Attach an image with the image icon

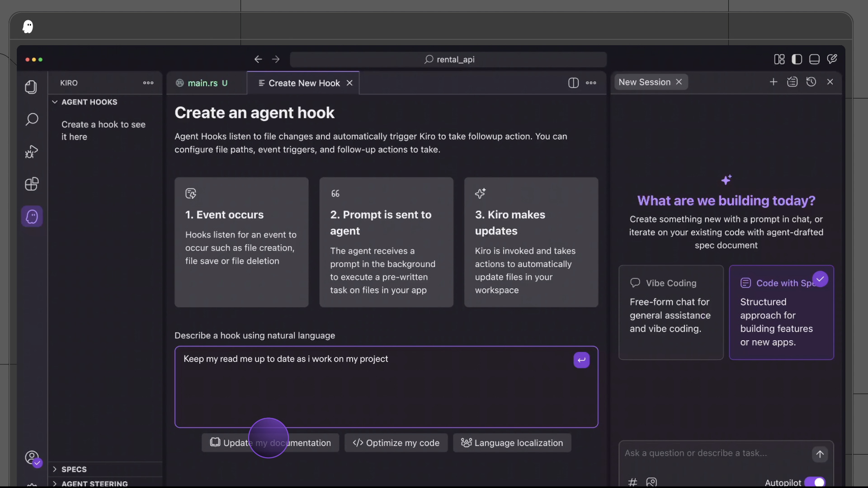651,482
